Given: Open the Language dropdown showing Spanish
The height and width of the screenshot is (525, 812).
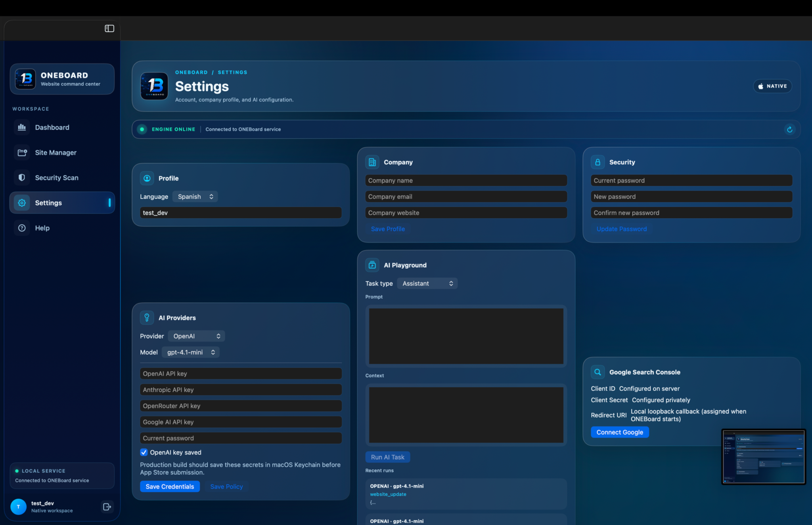Looking at the screenshot, I should (195, 197).
